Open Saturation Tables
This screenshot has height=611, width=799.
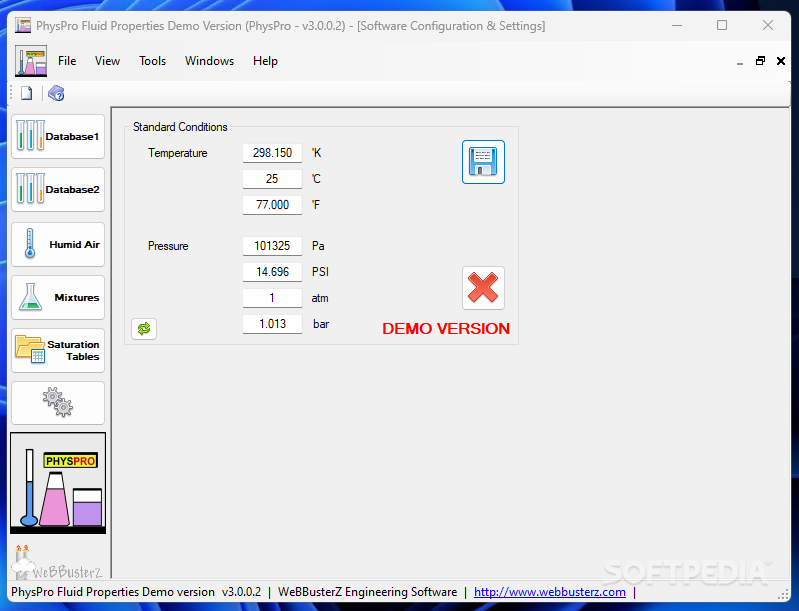pos(58,350)
